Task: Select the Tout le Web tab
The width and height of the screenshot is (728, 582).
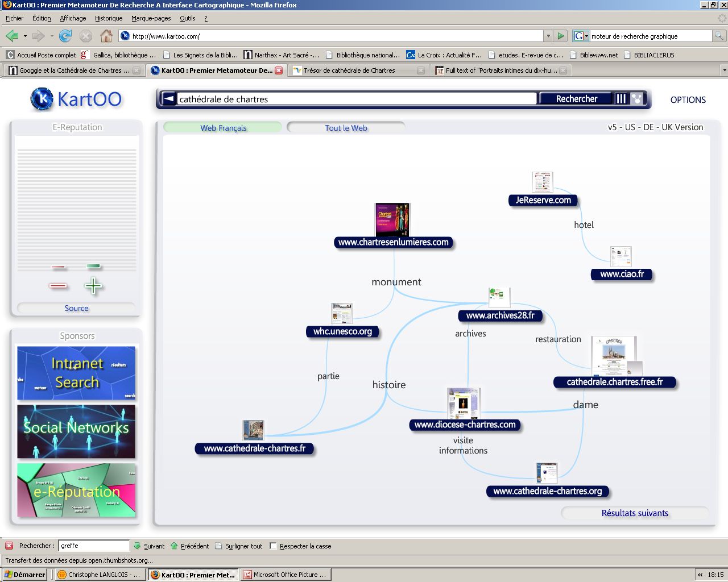Action: tap(346, 128)
